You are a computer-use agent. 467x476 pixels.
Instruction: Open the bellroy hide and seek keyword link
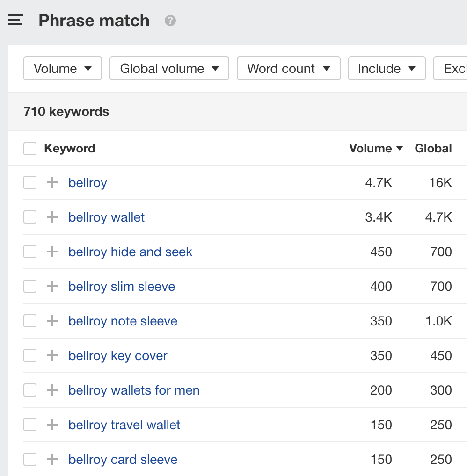coord(130,252)
